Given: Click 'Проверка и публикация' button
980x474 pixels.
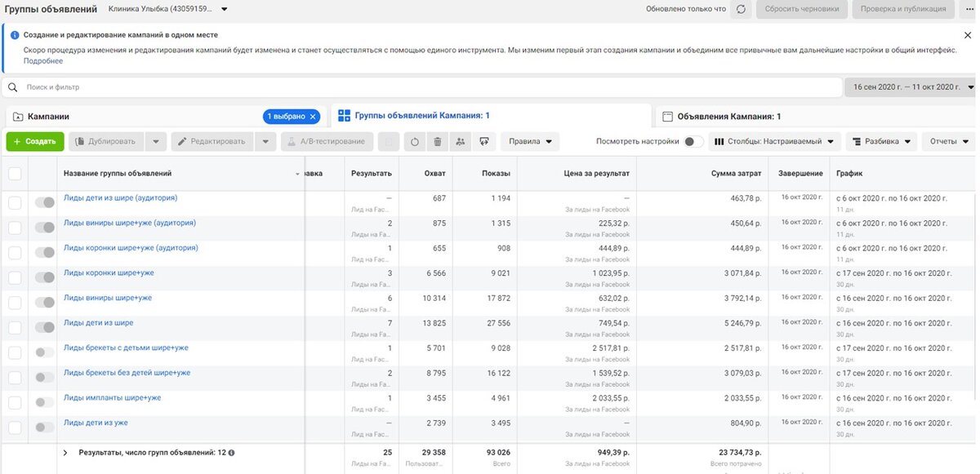Looking at the screenshot, I should (x=902, y=9).
